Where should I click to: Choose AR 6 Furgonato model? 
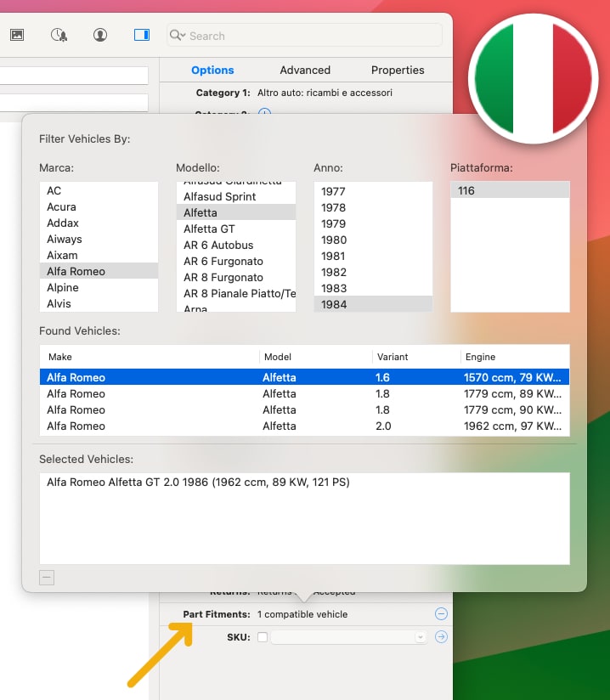(x=236, y=261)
